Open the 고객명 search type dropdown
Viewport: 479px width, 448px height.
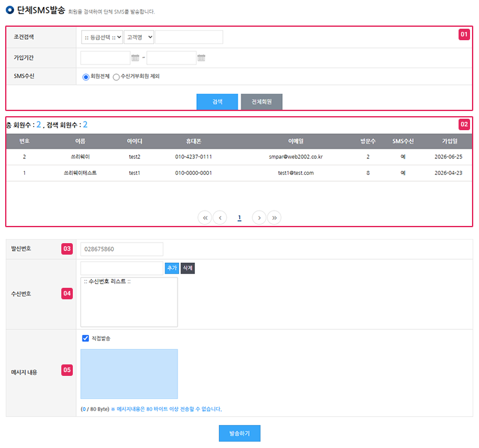[139, 37]
